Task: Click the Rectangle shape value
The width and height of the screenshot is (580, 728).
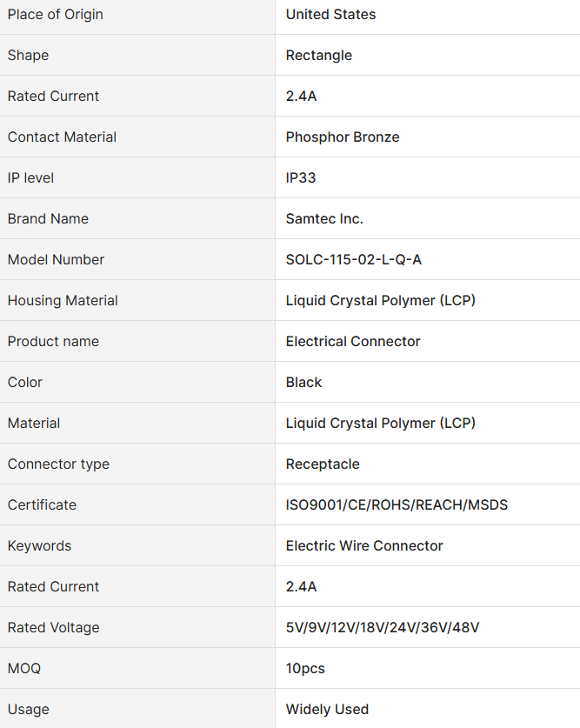Action: click(x=319, y=56)
